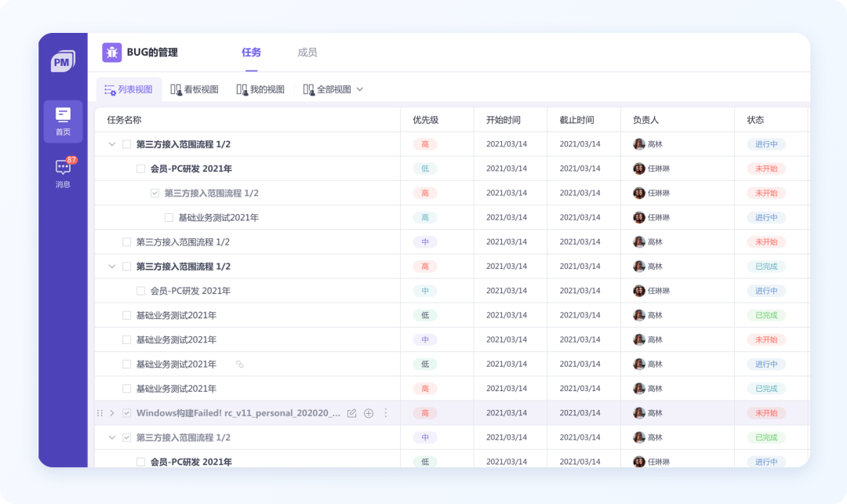
Task: Click the PM logo in the sidebar
Action: pyautogui.click(x=63, y=61)
